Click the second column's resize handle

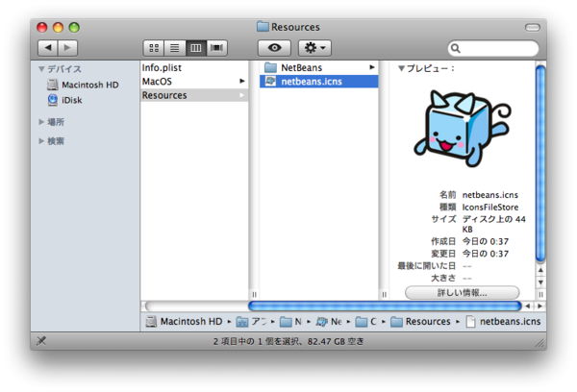pos(384,294)
